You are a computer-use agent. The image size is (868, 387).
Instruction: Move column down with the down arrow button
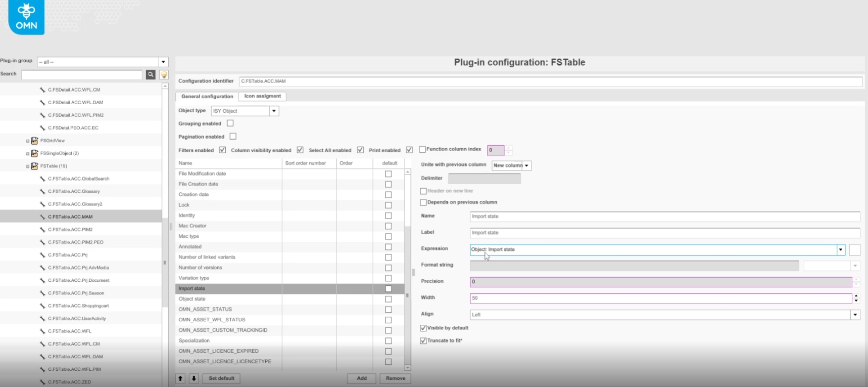[194, 378]
